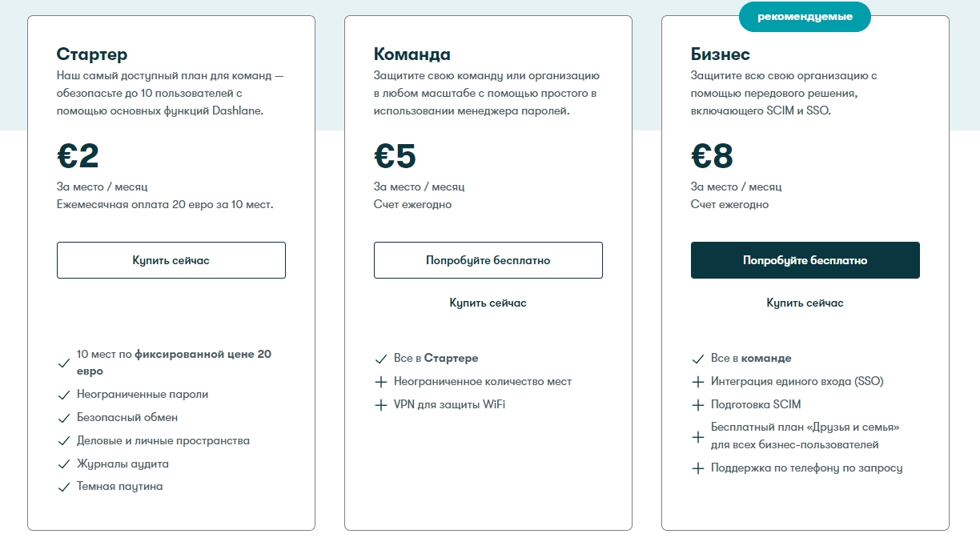Viewport: 980px width, 542px height.
Task: Follow "Купить сейчас" link under Бизнес plan
Action: point(805,303)
